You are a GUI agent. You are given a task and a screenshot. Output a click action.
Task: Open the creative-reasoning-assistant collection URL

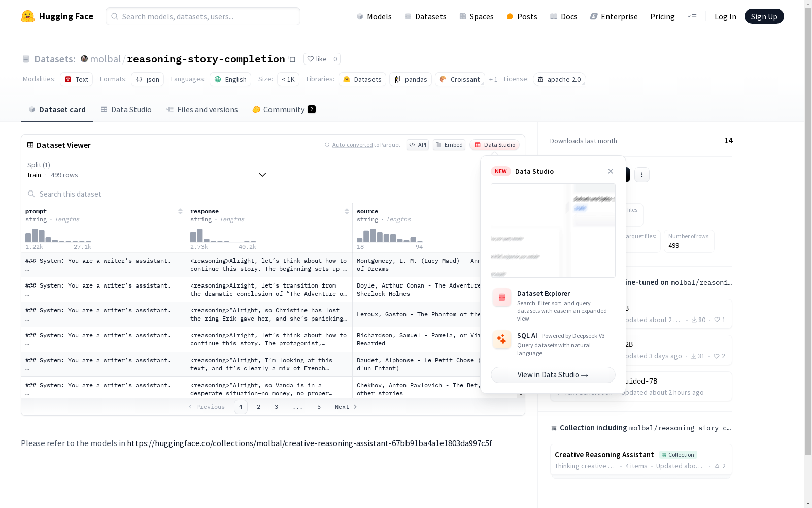[x=310, y=443]
